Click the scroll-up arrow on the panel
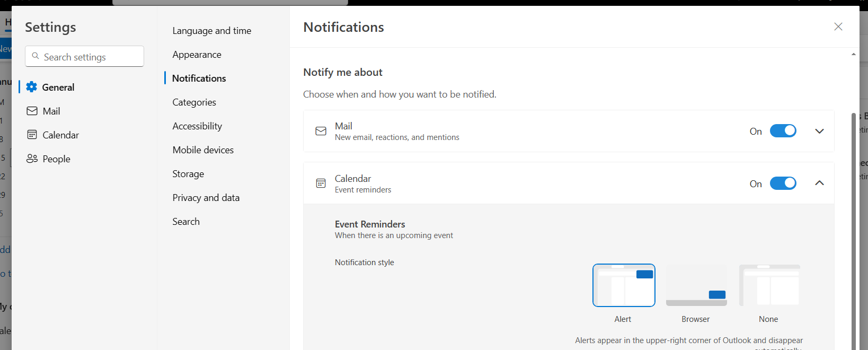This screenshot has height=350, width=868. coord(854,53)
